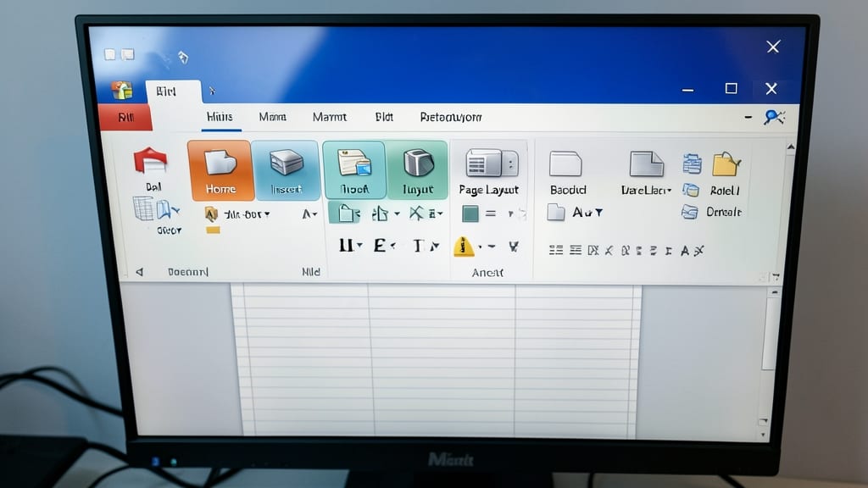Switch to the Hiiiis ribbon tab
This screenshot has height=488, width=868.
click(220, 117)
